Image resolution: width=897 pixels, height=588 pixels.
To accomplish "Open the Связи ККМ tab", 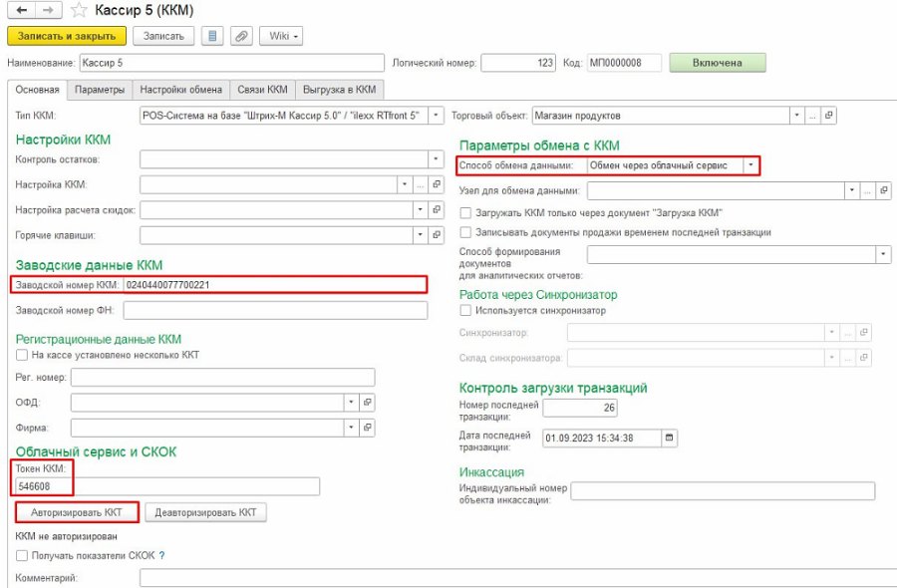I will [x=262, y=90].
